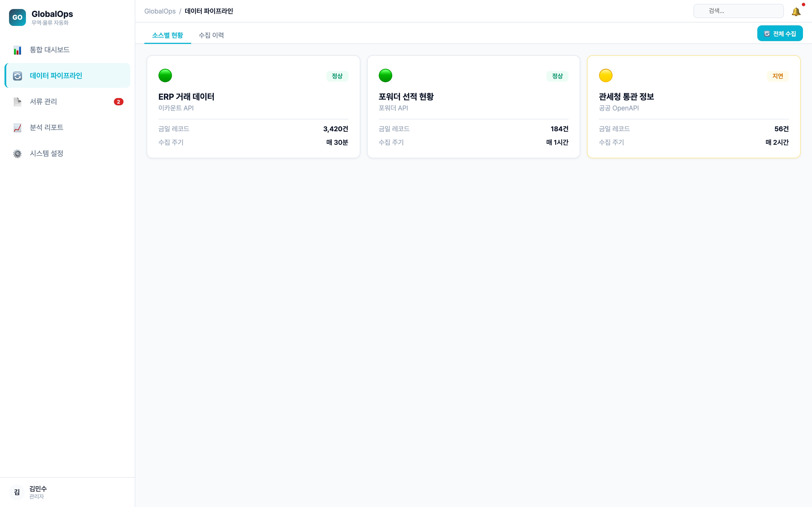Click the bar chart icon for 통합 대시보드
The width and height of the screenshot is (812, 507).
point(17,50)
